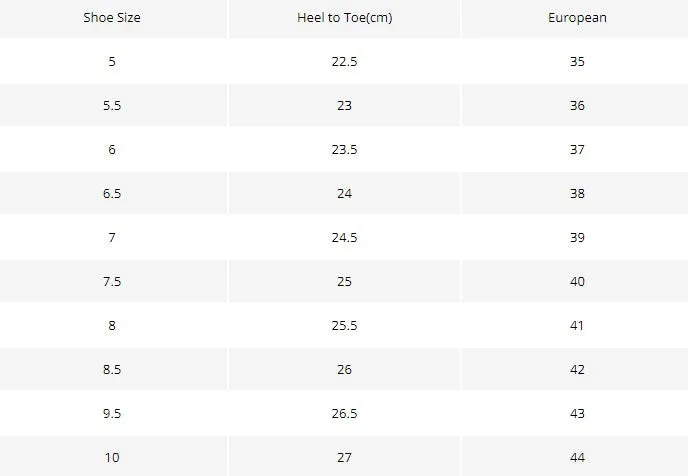688x476 pixels.
Task: Click European size 42 cell
Action: click(x=577, y=369)
